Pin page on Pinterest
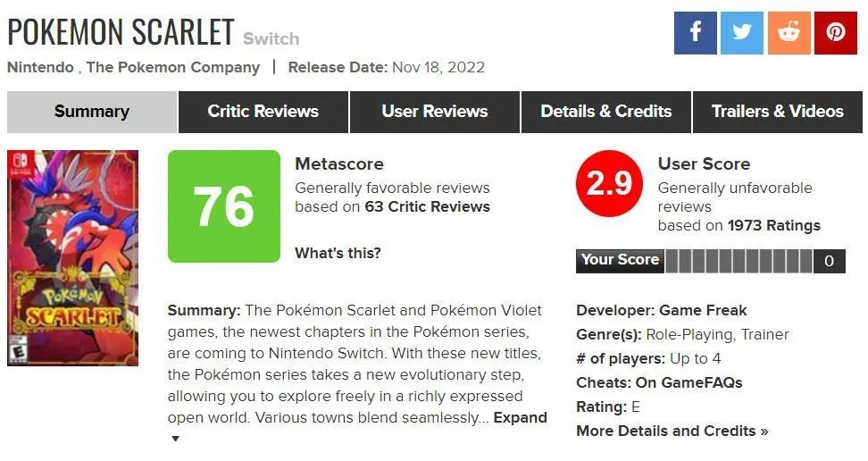Viewport: 868px width, 461px height. pos(836,33)
